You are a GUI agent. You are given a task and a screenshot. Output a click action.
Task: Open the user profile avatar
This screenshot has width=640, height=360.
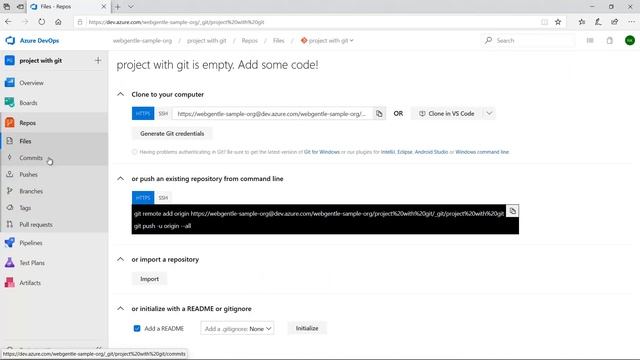pyautogui.click(x=630, y=40)
